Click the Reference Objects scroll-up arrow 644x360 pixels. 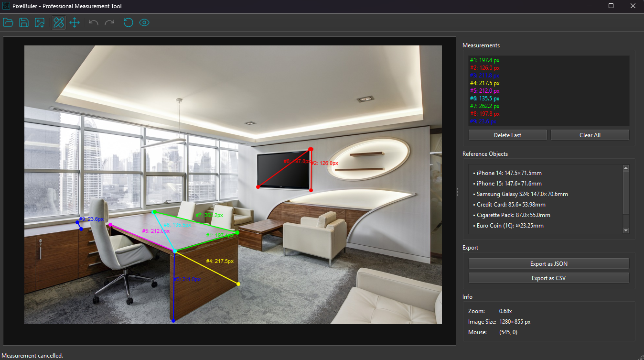click(x=626, y=167)
